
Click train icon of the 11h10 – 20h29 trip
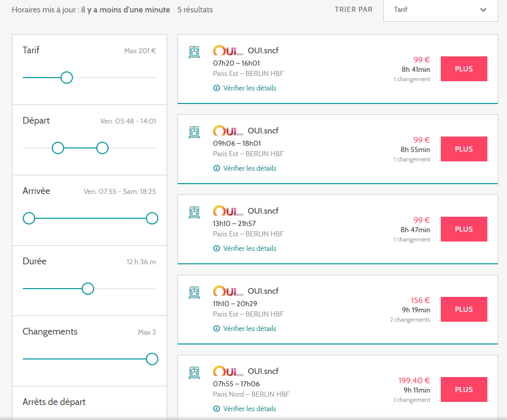(x=194, y=292)
